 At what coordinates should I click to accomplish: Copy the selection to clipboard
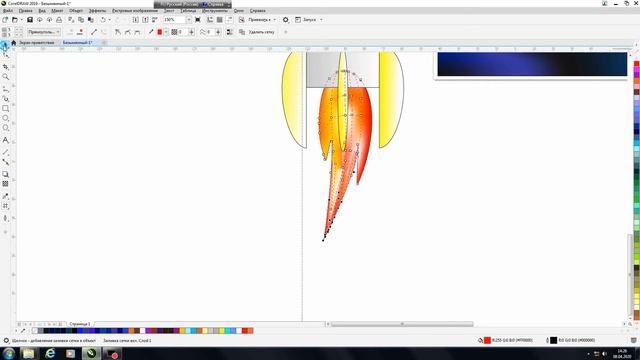click(81, 20)
